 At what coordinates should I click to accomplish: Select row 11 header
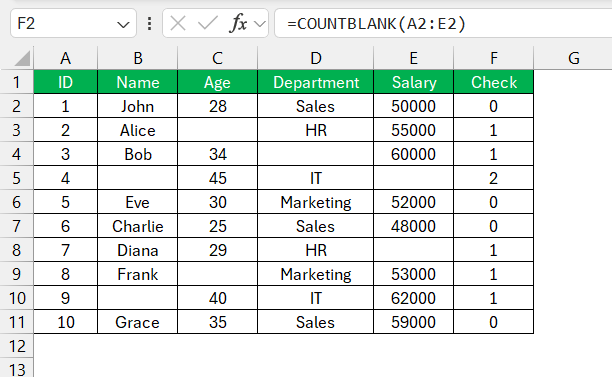[x=16, y=322]
